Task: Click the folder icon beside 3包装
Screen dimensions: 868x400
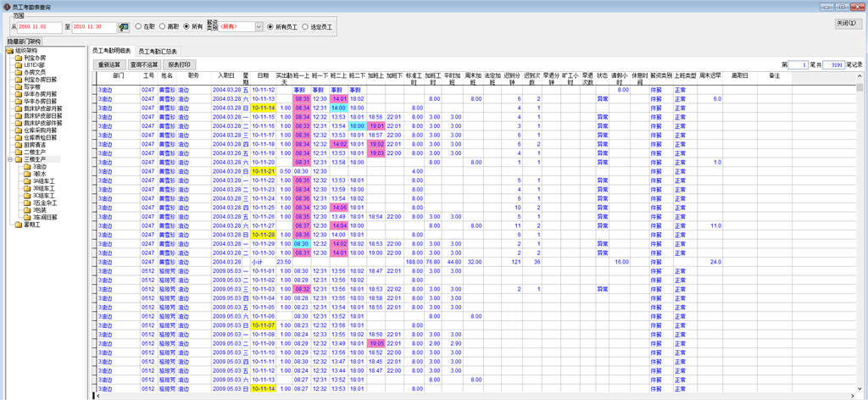Action: point(27,210)
